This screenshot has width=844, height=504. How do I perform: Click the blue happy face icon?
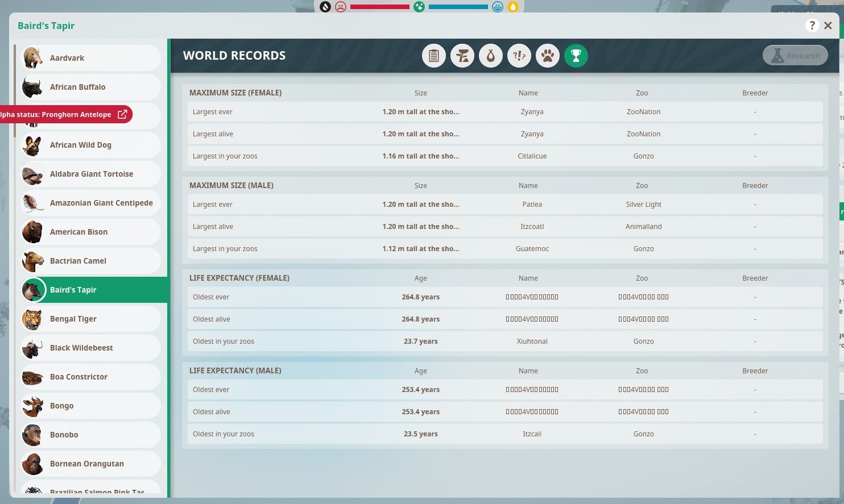coord(498,7)
